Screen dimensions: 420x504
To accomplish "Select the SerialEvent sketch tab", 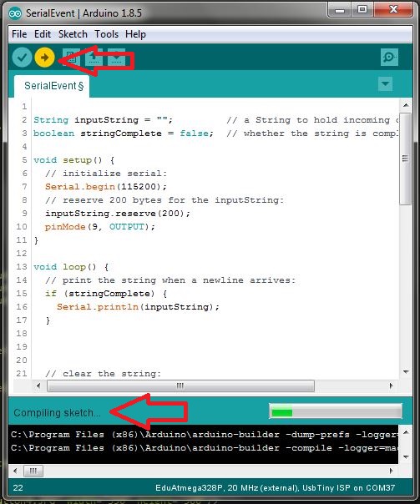I will pos(52,86).
